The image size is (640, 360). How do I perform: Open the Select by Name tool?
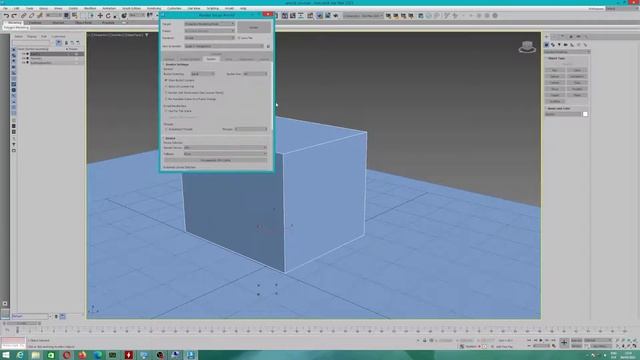75,16
